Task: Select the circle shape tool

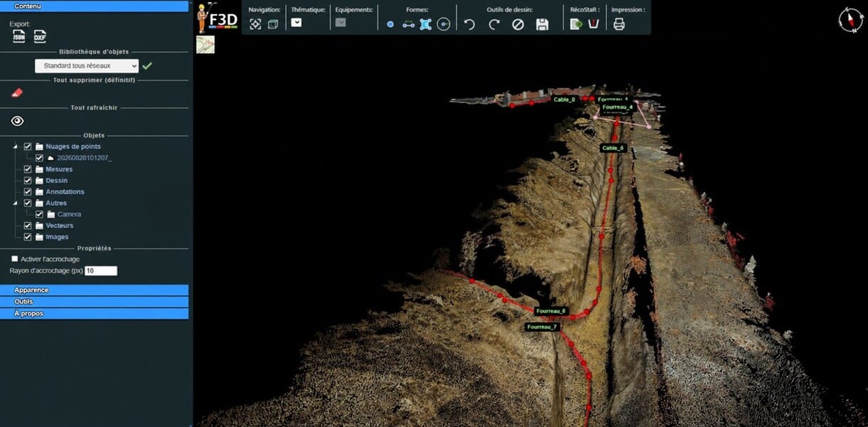Action: [444, 24]
